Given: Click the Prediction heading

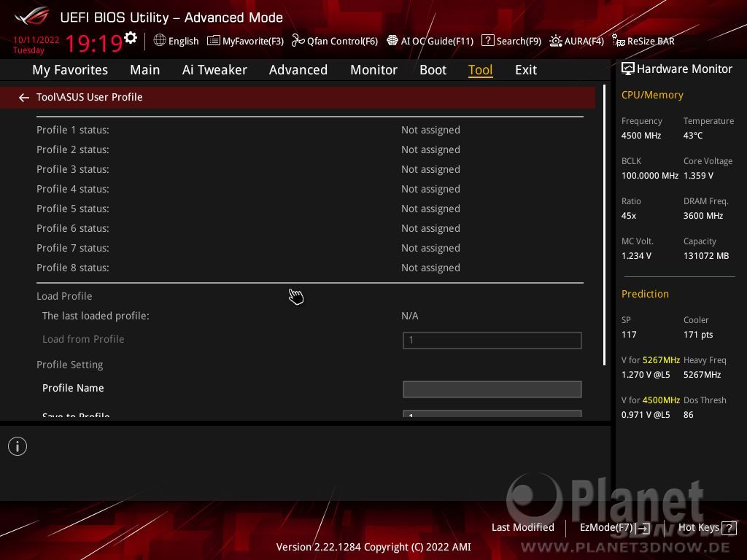Looking at the screenshot, I should tap(645, 295).
